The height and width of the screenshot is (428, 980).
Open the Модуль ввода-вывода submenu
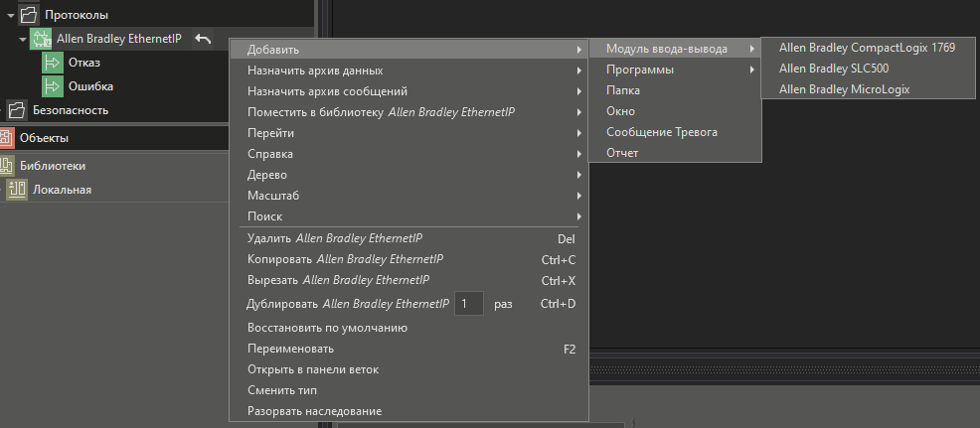click(x=675, y=49)
